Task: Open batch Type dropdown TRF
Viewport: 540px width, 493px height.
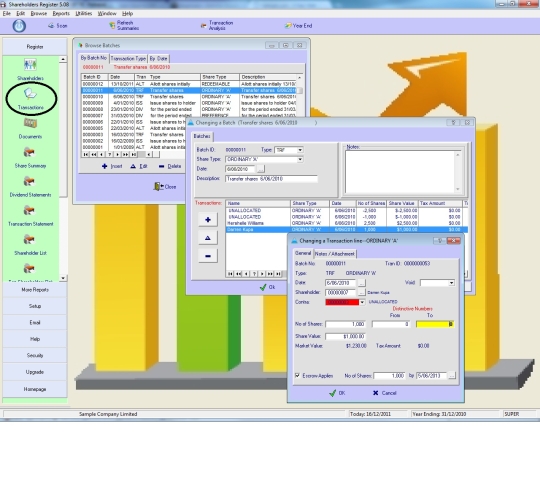Action: point(300,150)
